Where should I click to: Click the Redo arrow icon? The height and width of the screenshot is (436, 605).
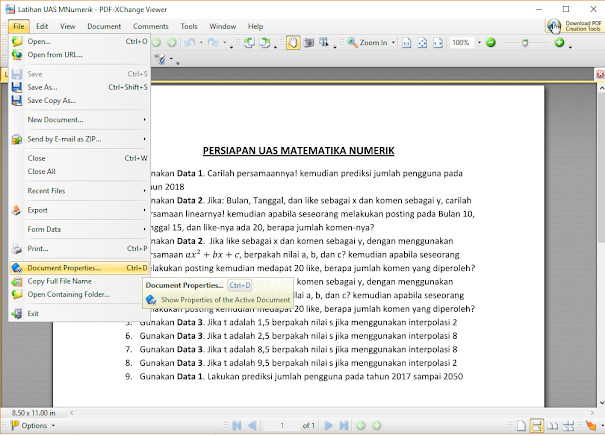tap(213, 42)
